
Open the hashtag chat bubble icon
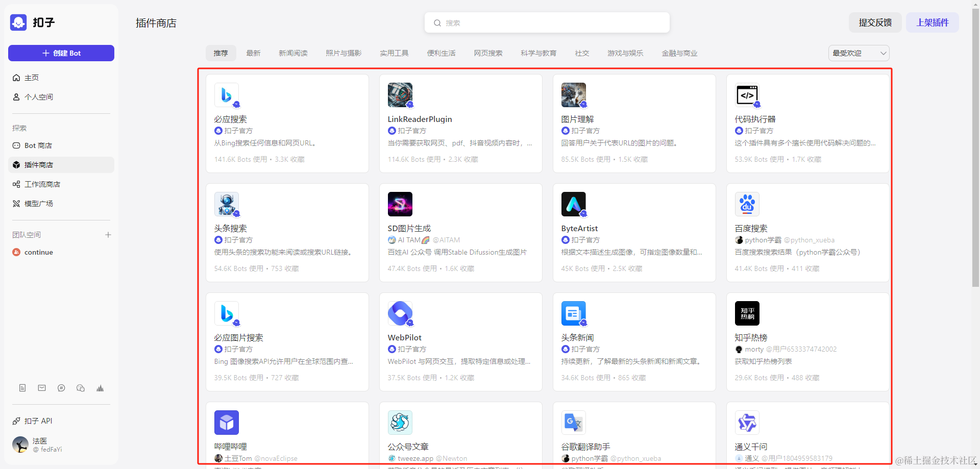click(x=61, y=388)
